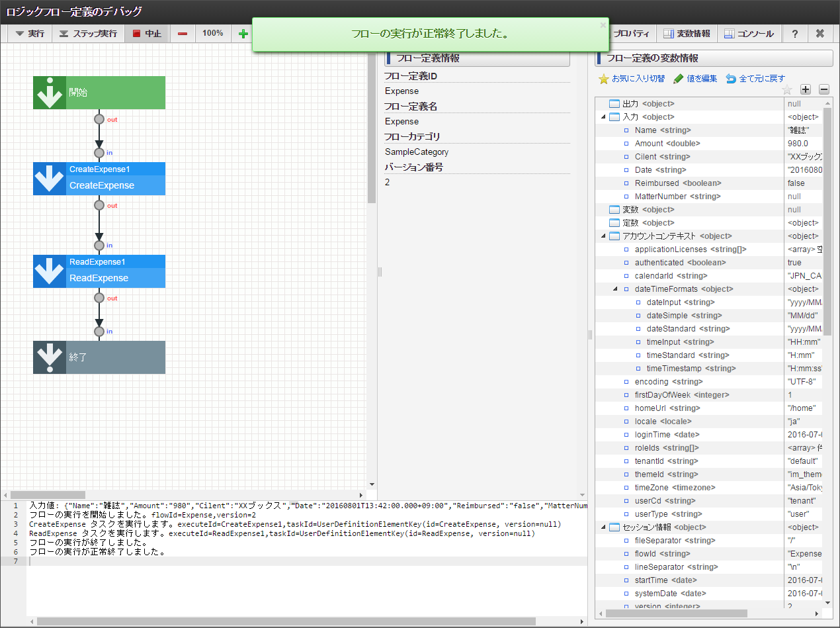Click the out port of CreateExpense1 node
The image size is (840, 628).
[x=99, y=205]
